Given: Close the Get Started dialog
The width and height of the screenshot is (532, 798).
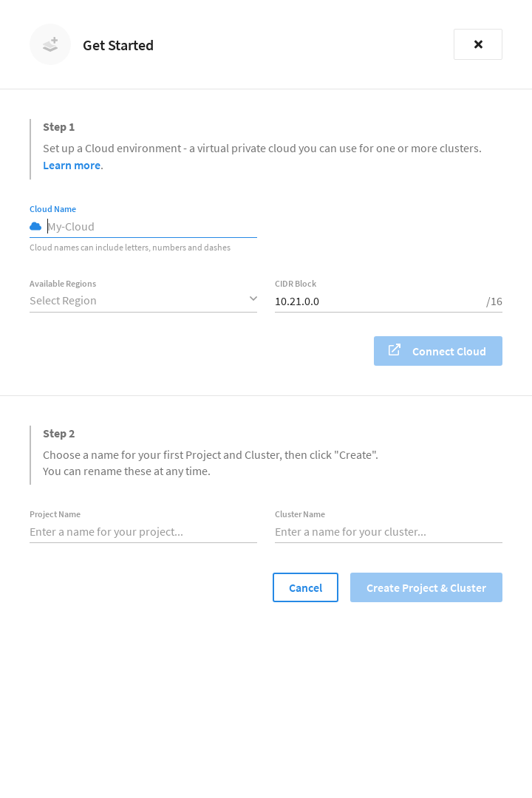Looking at the screenshot, I should coord(478,44).
